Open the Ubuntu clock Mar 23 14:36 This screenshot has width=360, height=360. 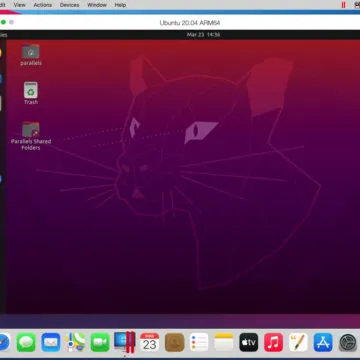pos(203,35)
